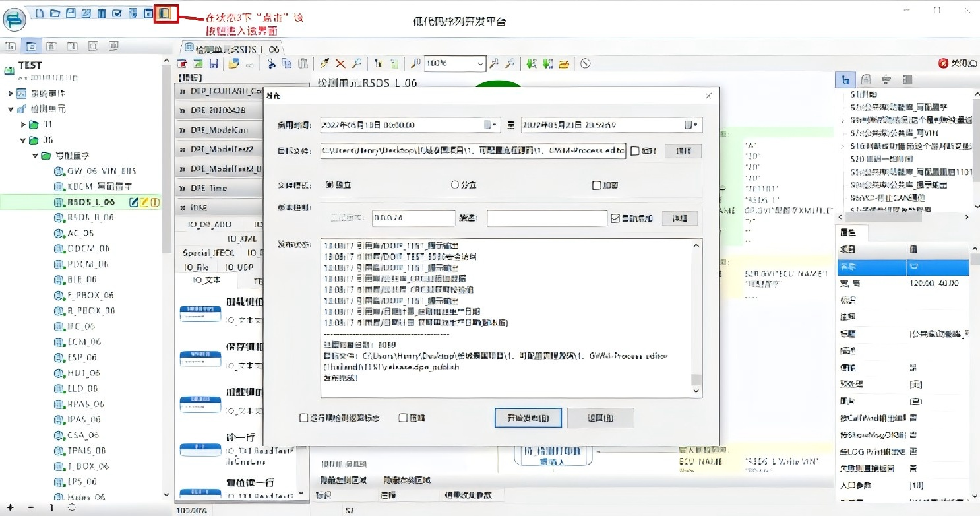The height and width of the screenshot is (516, 980).
Task: Tick the leftmost checkbox at dialog bottom
Action: click(x=303, y=418)
